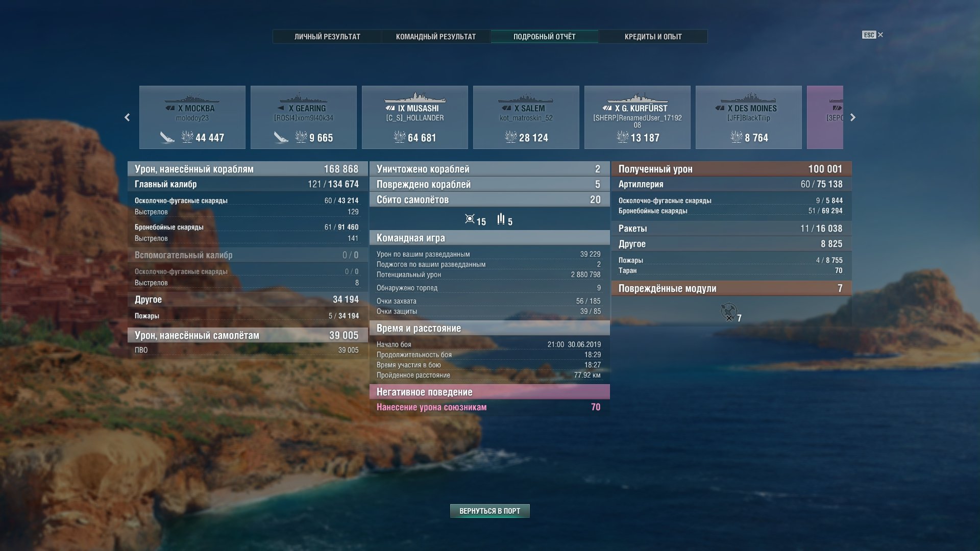Select the X Salem kot_matroskin_52 card
Screen dimensions: 980x551
(x=526, y=117)
